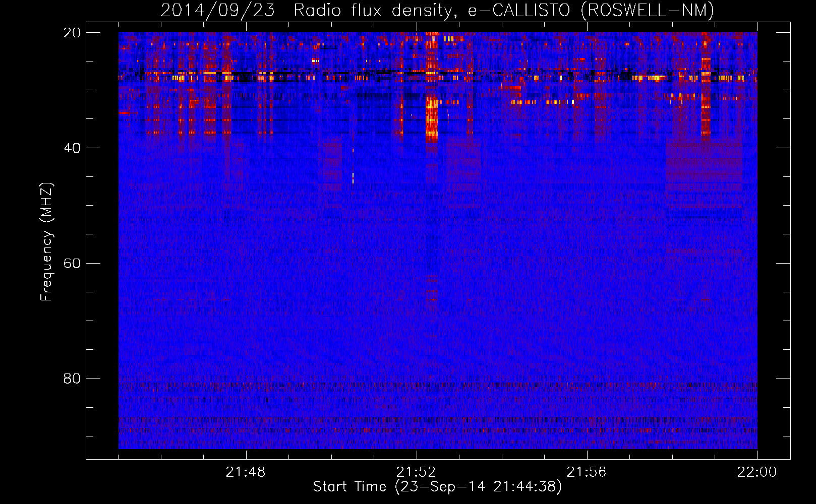Click the 'Start Time (23-Sep-14 21:44:38)' label
The image size is (816, 504).
coord(437,486)
